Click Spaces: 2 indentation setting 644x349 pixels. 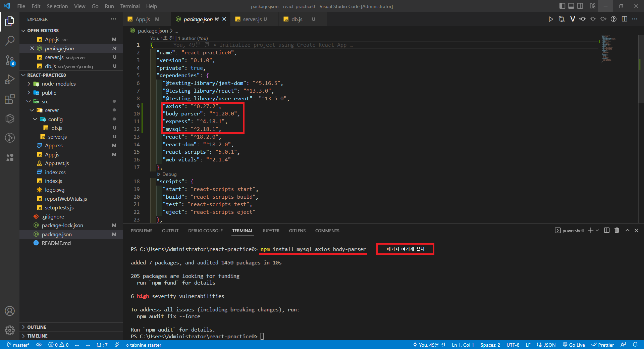490,345
